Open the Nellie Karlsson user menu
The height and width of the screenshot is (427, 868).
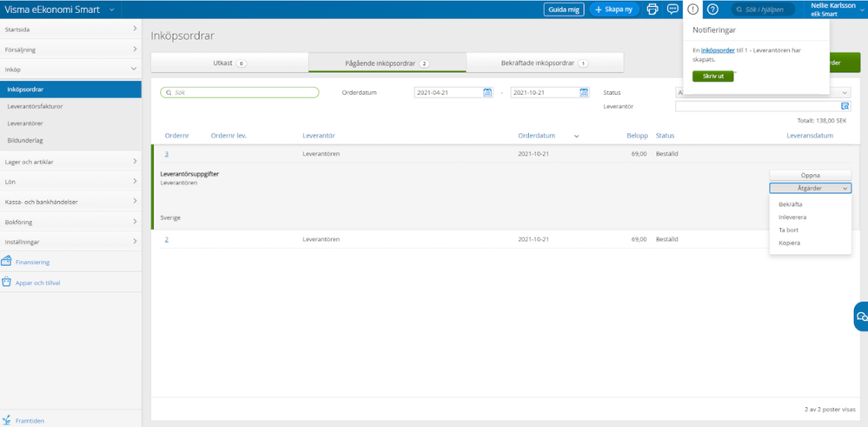coord(836,10)
